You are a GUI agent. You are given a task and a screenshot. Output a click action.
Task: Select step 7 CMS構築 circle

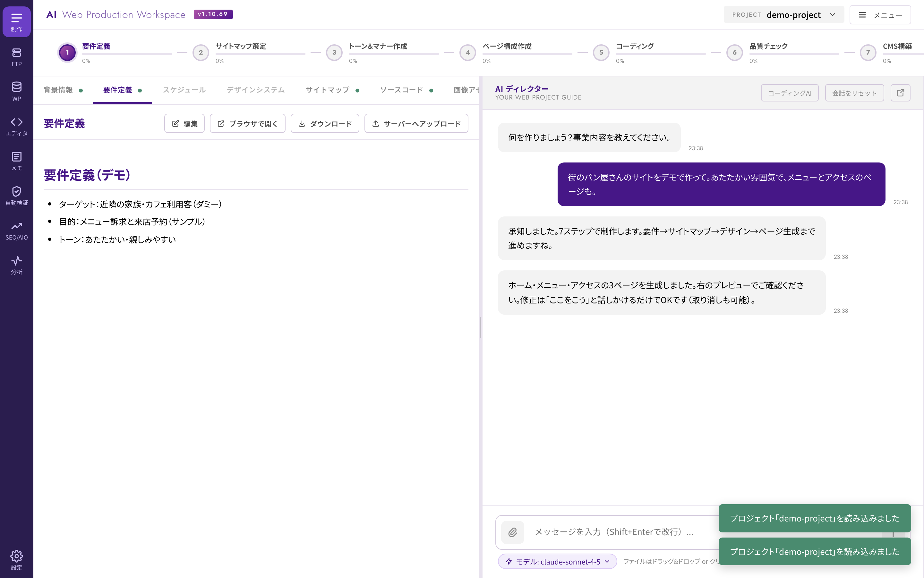[x=868, y=53]
